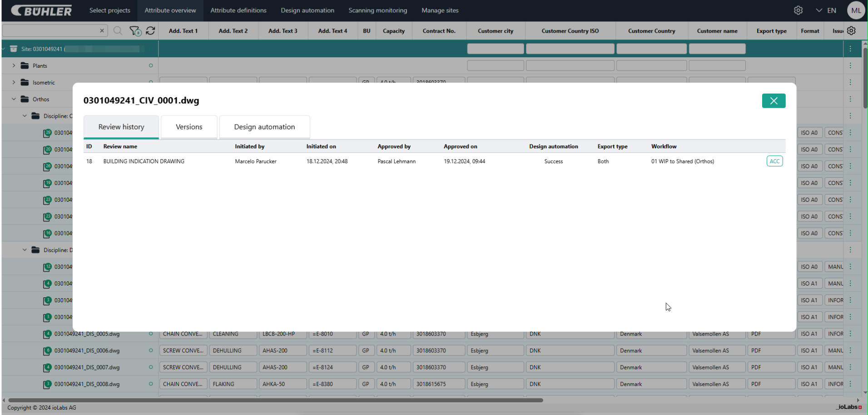Open the settings gear in top bar
The image size is (868, 415).
click(x=798, y=10)
